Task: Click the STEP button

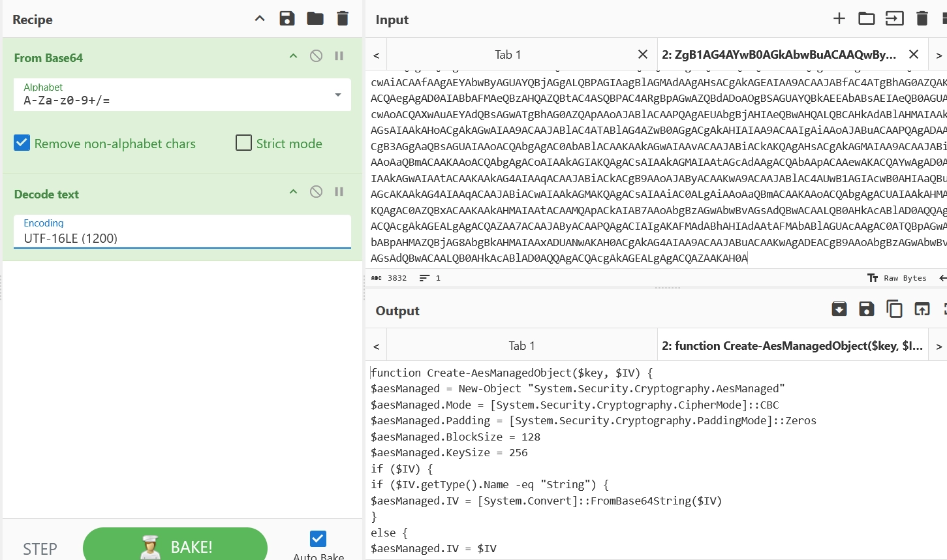Action: pos(40,549)
